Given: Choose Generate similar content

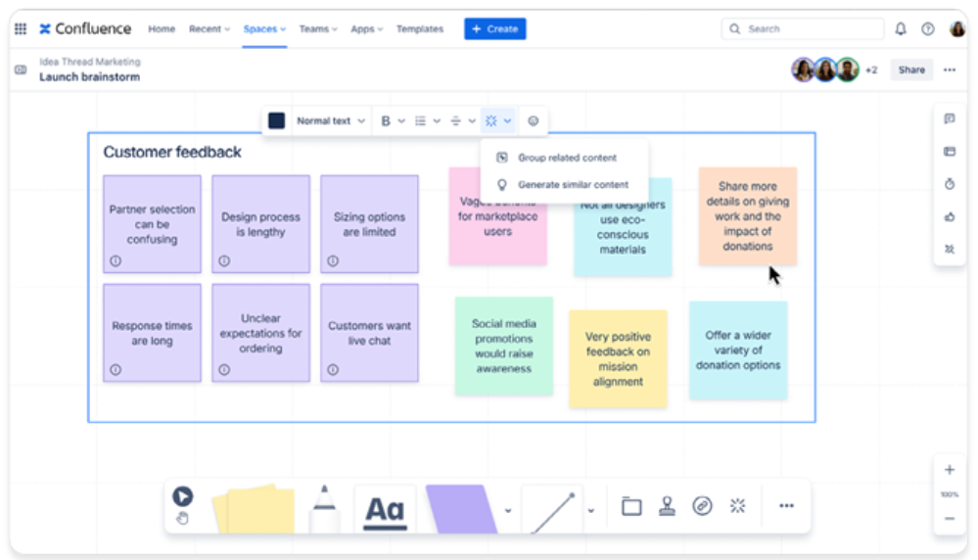Looking at the screenshot, I should click(573, 184).
